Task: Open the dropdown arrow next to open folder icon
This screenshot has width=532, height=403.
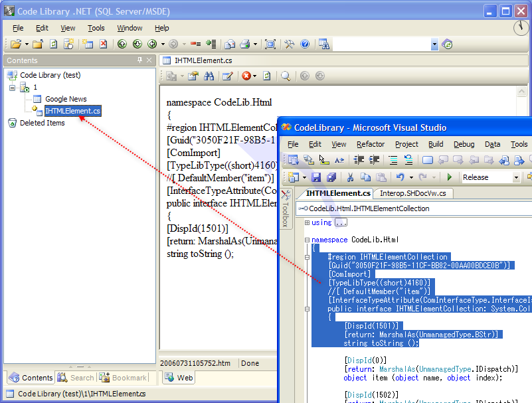Action: [27, 44]
